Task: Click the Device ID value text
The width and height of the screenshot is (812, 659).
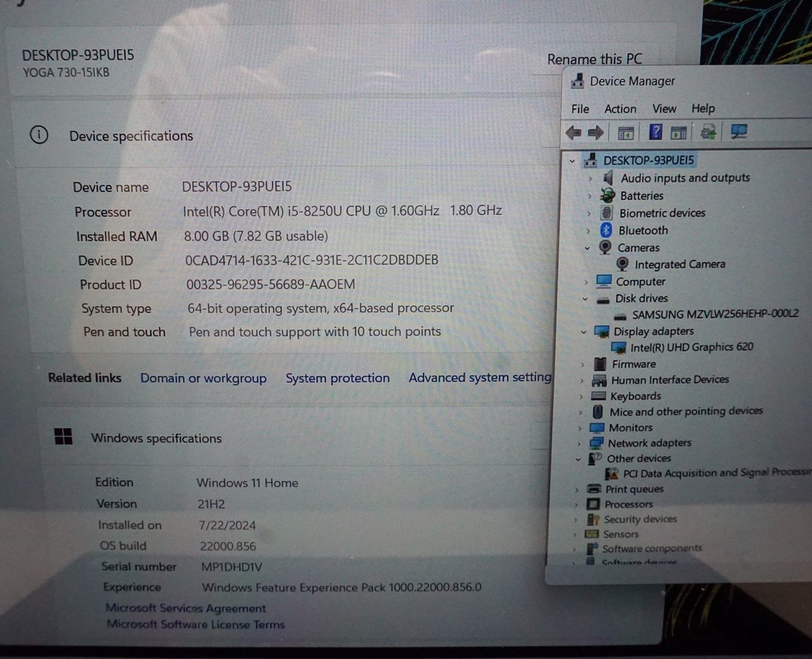Action: (312, 260)
